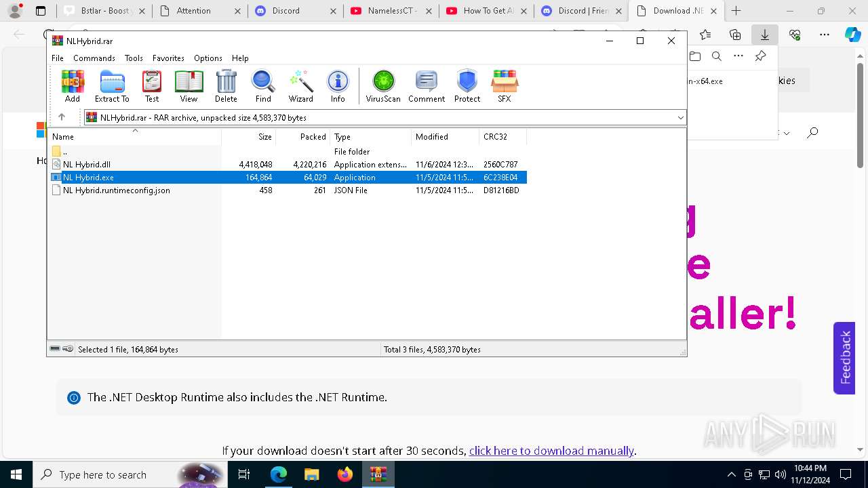868x488 pixels.
Task: Open the File menu
Action: [58, 58]
